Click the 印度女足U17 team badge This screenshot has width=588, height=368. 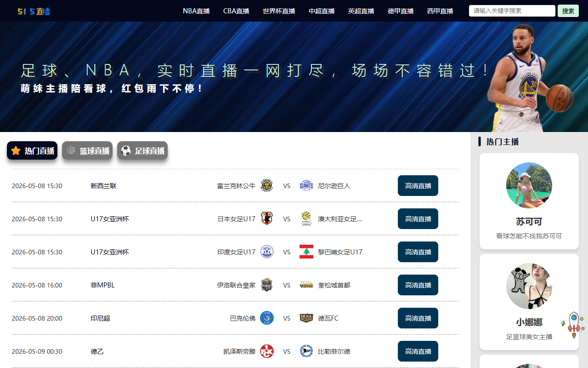[267, 252]
